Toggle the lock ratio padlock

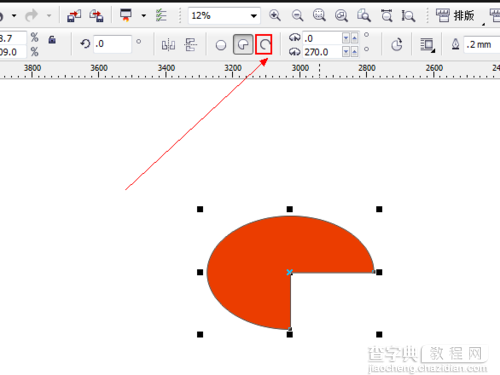pos(52,40)
